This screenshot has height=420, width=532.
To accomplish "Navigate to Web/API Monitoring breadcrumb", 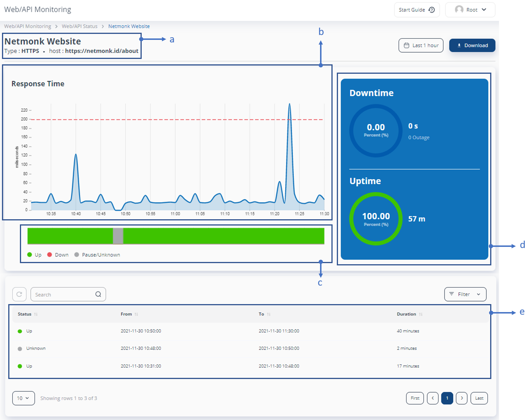I will pos(28,26).
